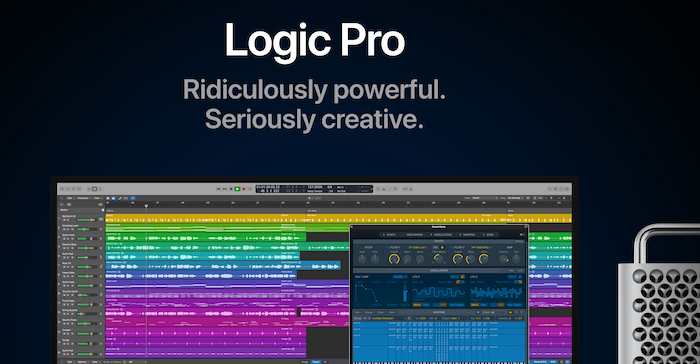Image resolution: width=700 pixels, height=364 pixels.
Task: Open Group menu in Mapping pane
Action: pos(370,312)
